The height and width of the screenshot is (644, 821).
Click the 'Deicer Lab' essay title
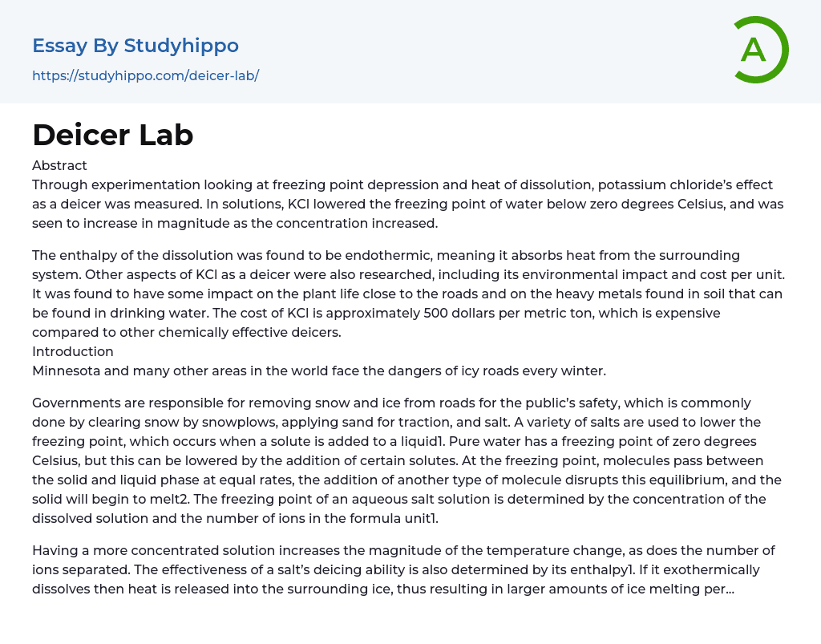coord(113,135)
